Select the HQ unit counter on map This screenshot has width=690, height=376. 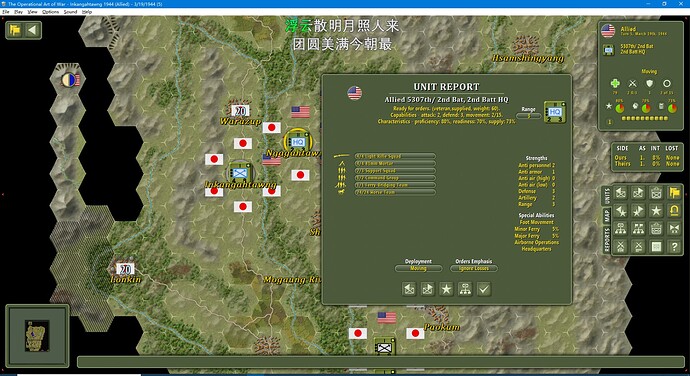point(298,141)
